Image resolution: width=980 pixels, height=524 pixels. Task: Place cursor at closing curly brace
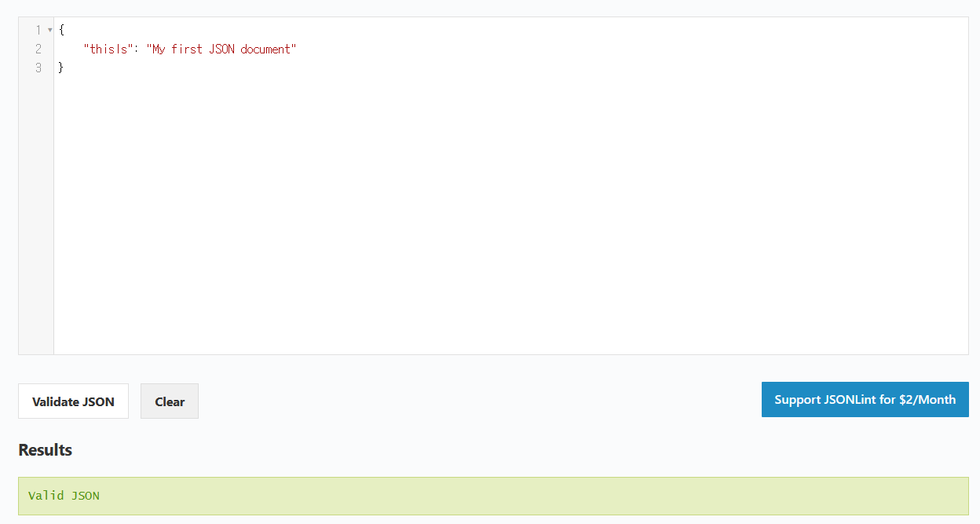coord(61,68)
